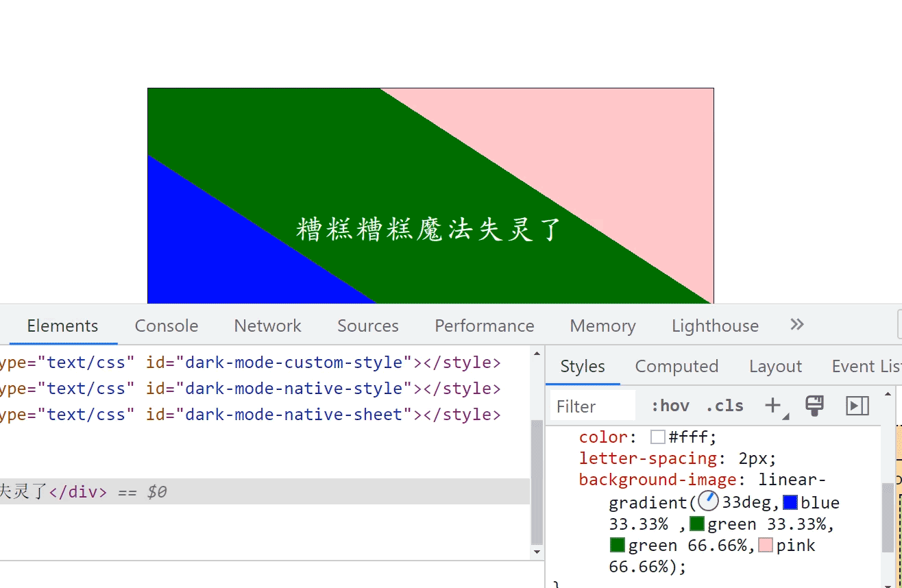902x588 pixels.
Task: Open the Performance tab
Action: [x=484, y=326]
